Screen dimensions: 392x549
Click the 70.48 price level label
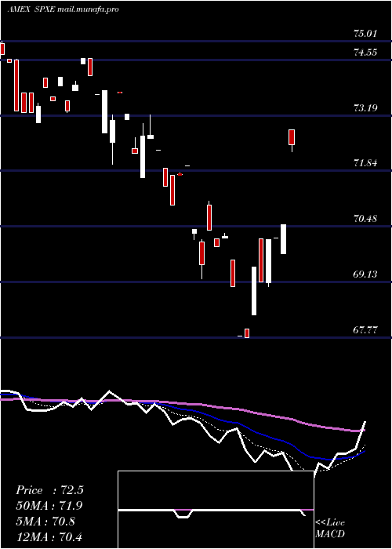coord(365,219)
